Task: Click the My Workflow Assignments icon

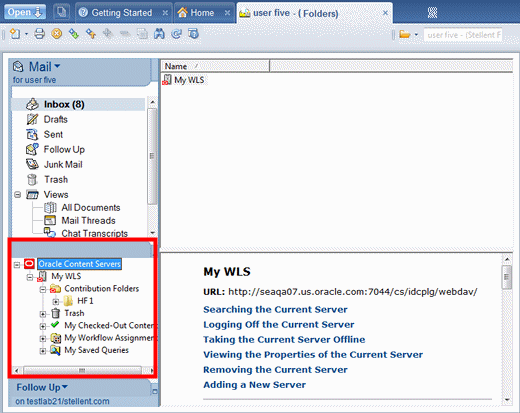Action: (x=56, y=338)
